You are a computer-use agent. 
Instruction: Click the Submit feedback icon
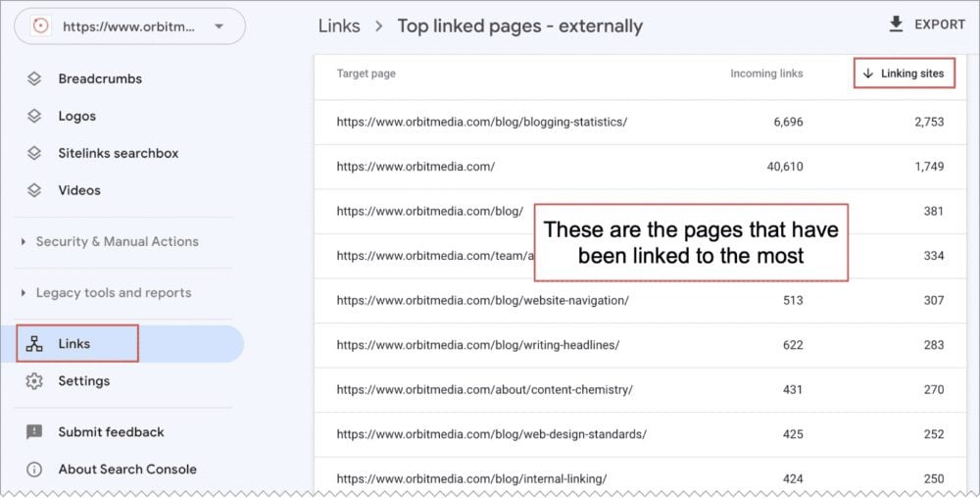34,431
